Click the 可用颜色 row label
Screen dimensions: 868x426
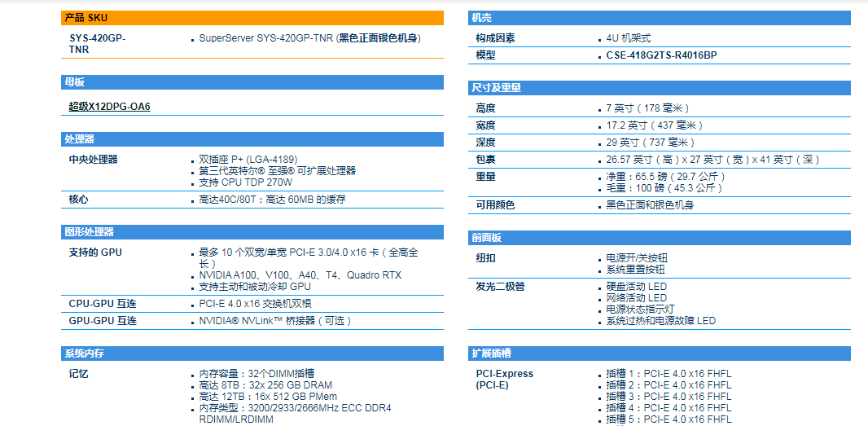(495, 205)
